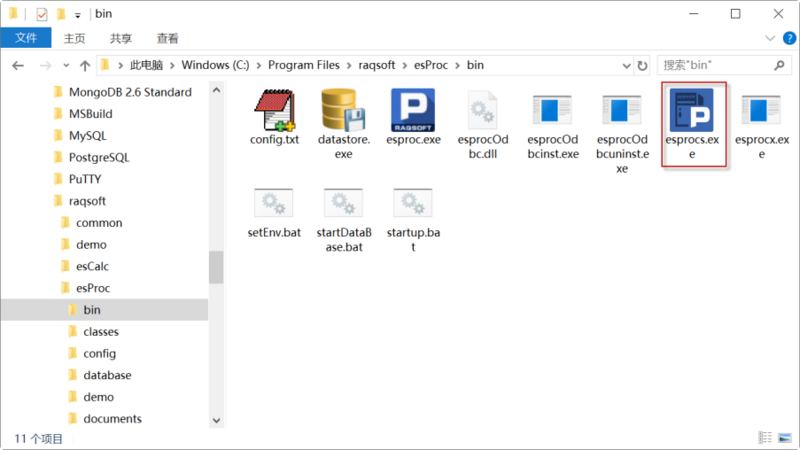800x450 pixels.
Task: Switch to details view layout
Action: (x=765, y=437)
